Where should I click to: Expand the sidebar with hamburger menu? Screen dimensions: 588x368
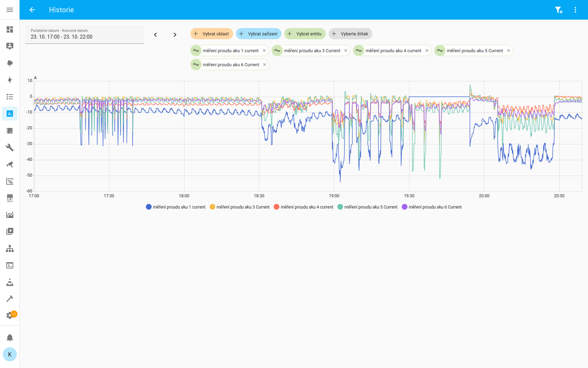point(10,10)
